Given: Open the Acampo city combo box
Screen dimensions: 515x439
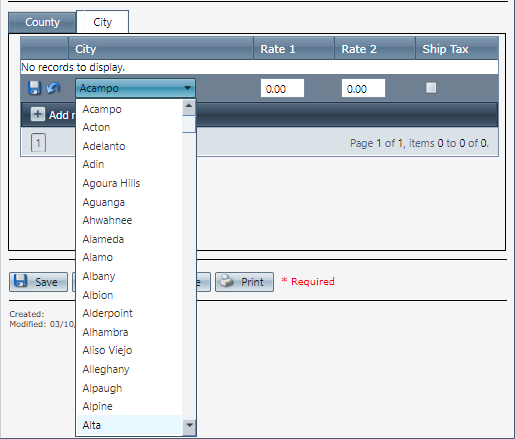Looking at the screenshot, I should (135, 88).
